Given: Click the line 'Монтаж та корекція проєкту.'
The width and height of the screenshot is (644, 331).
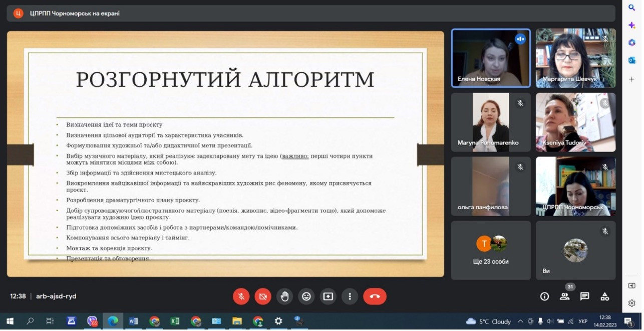Looking at the screenshot, I should 109,248.
